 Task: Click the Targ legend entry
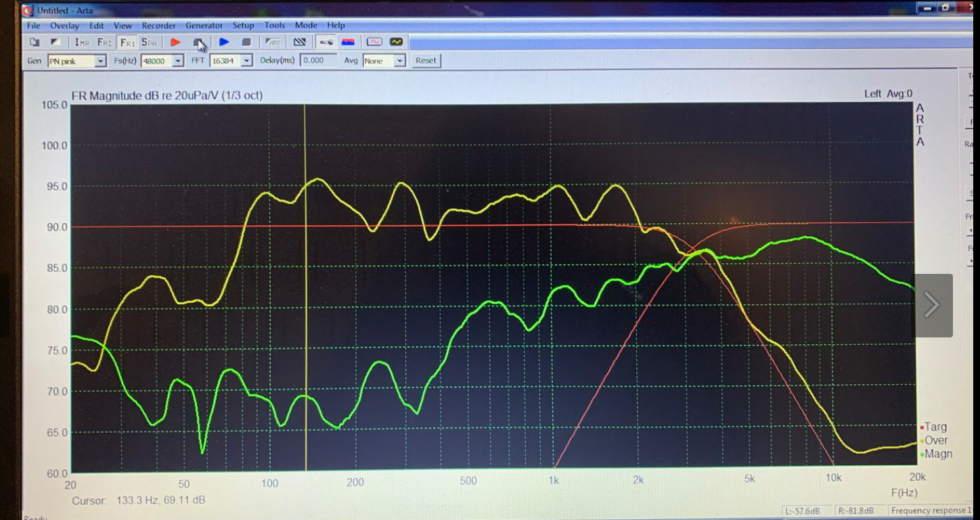pyautogui.click(x=933, y=427)
